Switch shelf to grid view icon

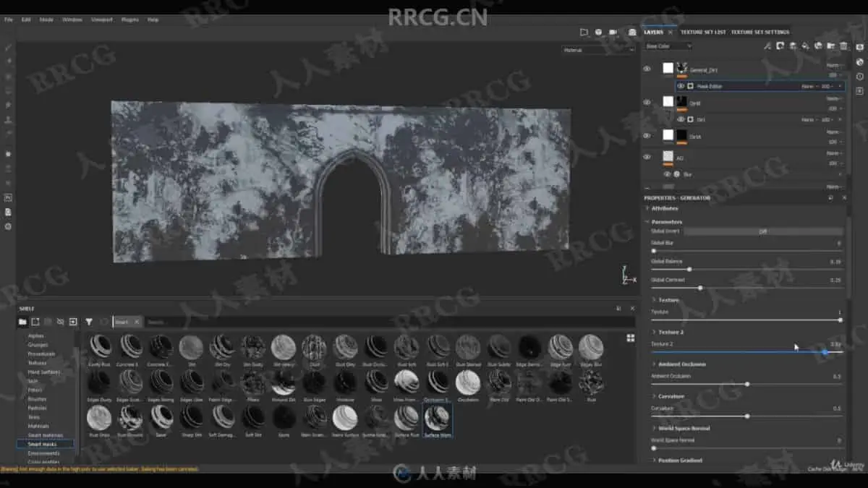point(631,338)
